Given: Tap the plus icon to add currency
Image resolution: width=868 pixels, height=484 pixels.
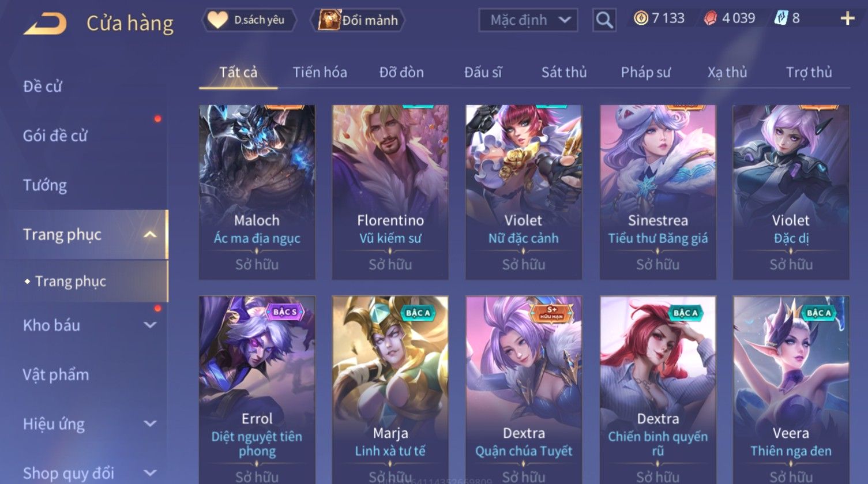Looking at the screenshot, I should pos(847,18).
